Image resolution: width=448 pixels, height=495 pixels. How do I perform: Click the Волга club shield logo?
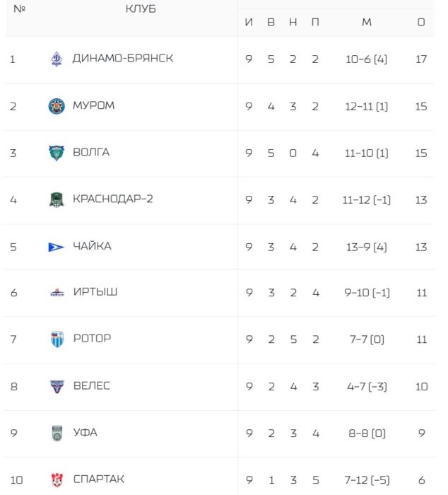(57, 153)
